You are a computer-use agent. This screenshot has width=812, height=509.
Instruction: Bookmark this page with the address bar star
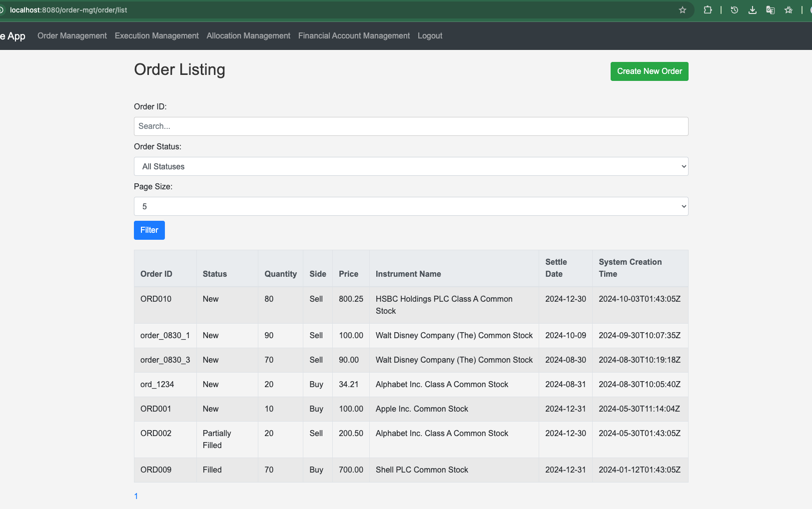pyautogui.click(x=682, y=10)
